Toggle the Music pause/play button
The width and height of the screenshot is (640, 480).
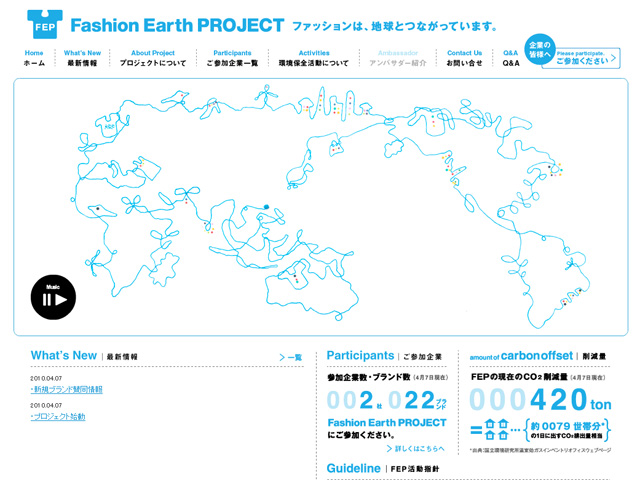(53, 297)
